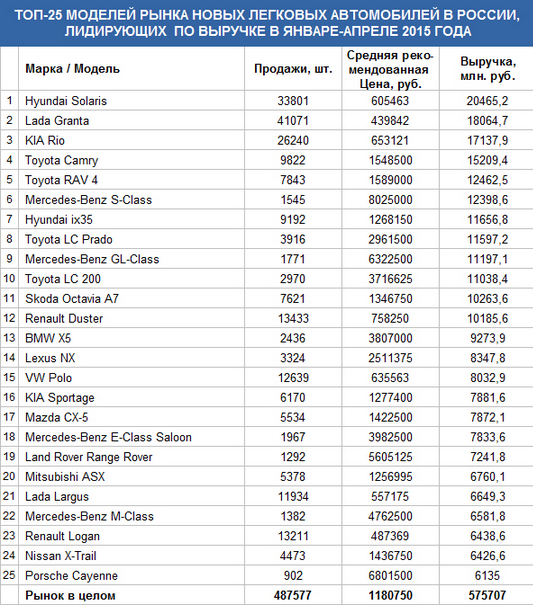Click the Skoda Octavia A7 cell

pyautogui.click(x=72, y=299)
